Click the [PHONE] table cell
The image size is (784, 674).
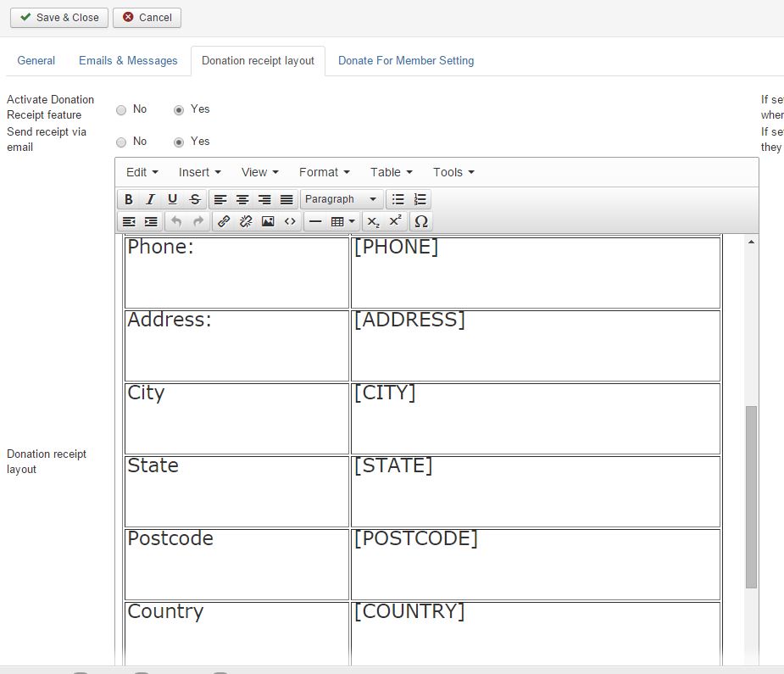pyautogui.click(x=535, y=272)
